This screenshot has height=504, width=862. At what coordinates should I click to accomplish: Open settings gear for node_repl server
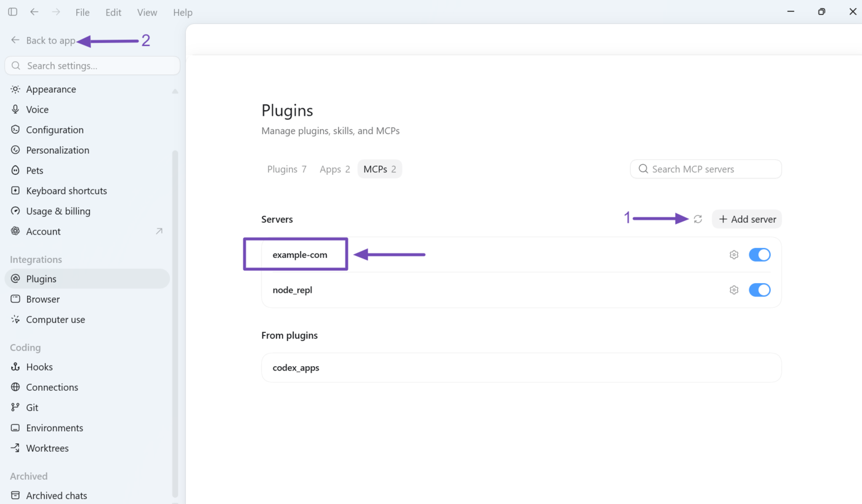pyautogui.click(x=734, y=290)
